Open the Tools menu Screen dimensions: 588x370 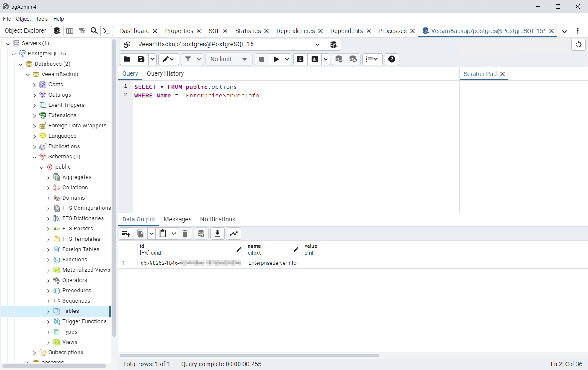point(42,19)
